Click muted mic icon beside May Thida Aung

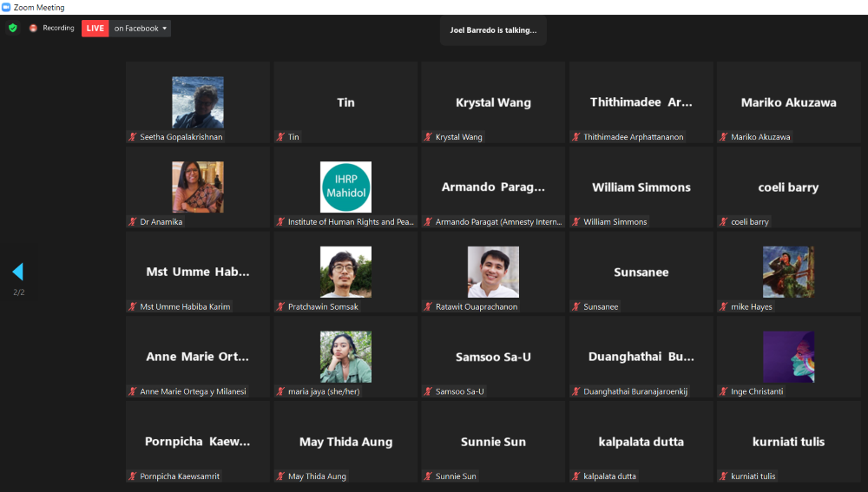point(281,476)
